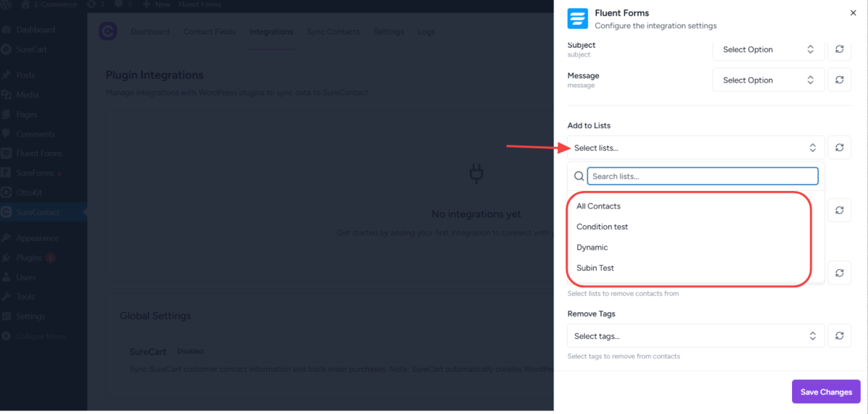Image resolution: width=868 pixels, height=414 pixels.
Task: Type in the Search lists field
Action: coord(702,176)
